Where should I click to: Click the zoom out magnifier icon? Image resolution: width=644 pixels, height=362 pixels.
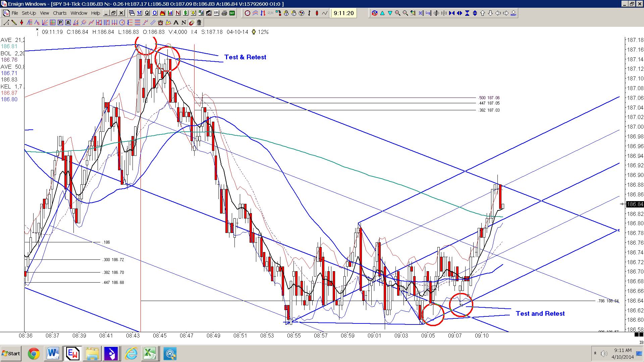click(x=405, y=13)
